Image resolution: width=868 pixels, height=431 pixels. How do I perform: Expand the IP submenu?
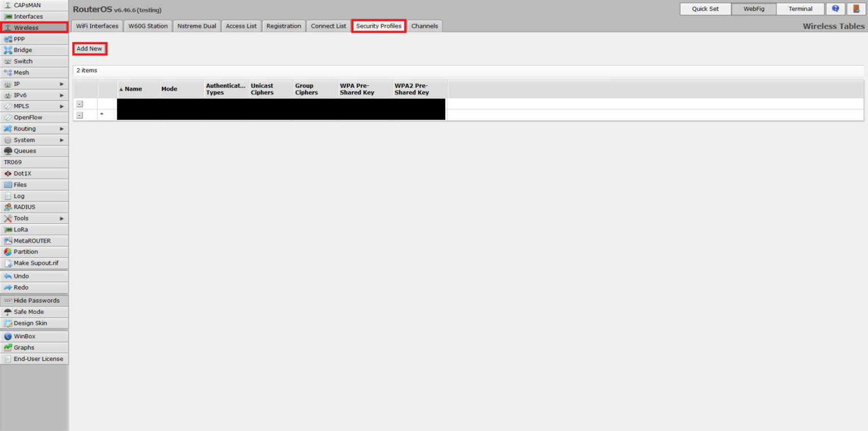tap(34, 84)
